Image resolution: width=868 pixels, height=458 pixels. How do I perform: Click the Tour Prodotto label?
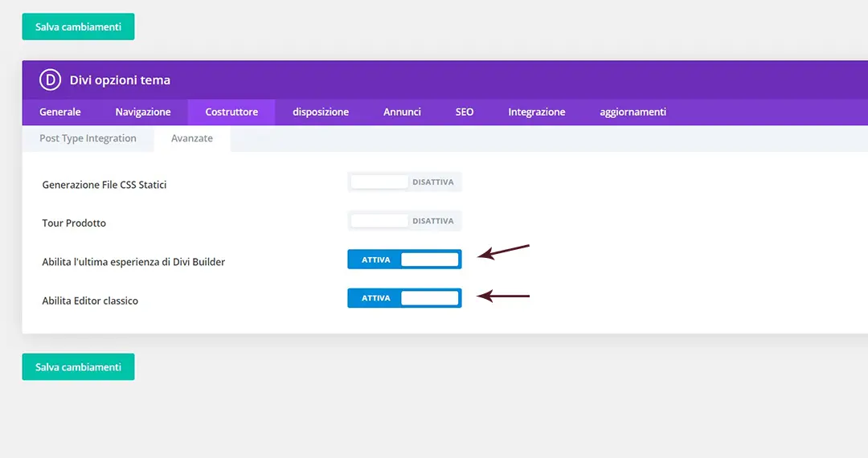[74, 223]
